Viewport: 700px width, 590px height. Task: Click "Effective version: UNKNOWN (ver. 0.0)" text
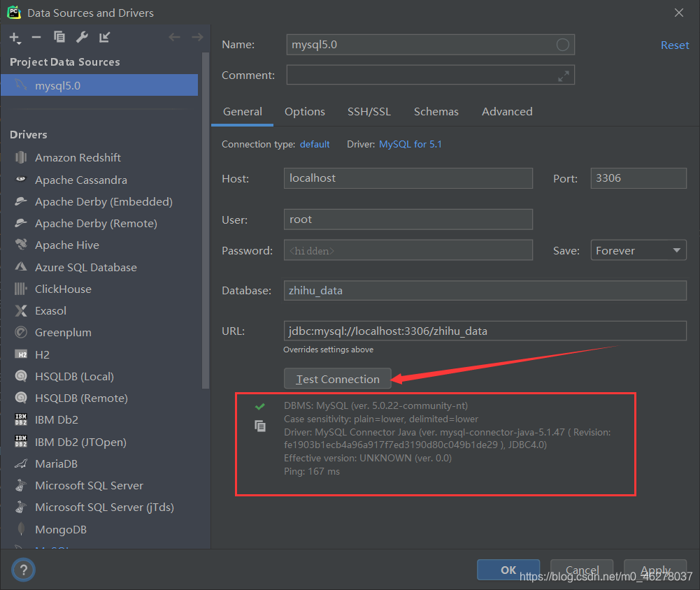tap(368, 458)
